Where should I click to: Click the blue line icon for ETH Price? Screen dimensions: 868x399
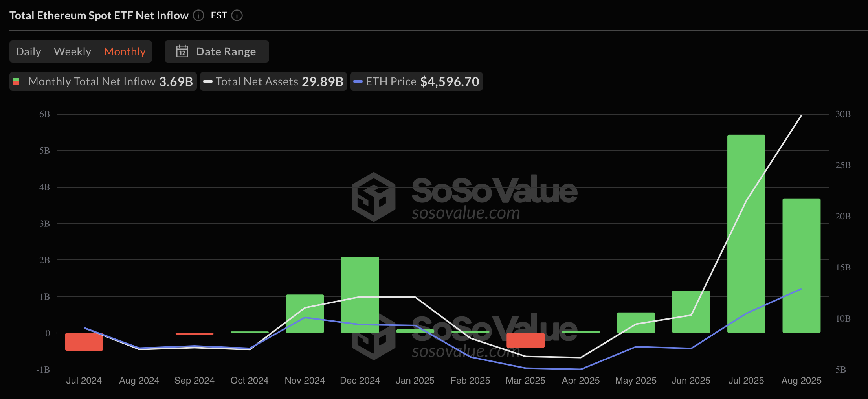point(358,81)
